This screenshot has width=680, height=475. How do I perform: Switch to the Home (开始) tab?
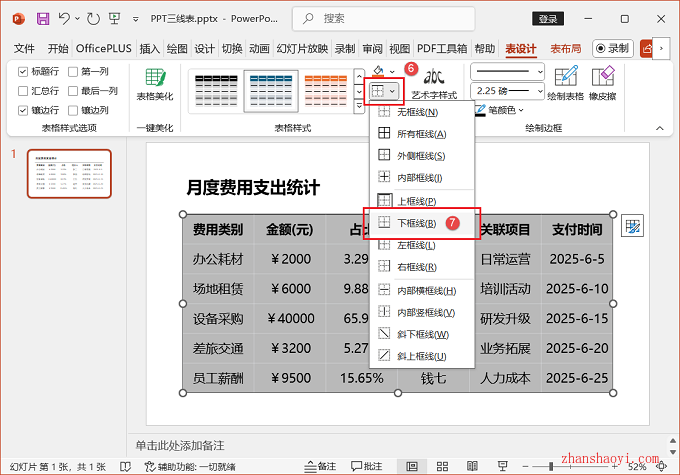(x=58, y=49)
